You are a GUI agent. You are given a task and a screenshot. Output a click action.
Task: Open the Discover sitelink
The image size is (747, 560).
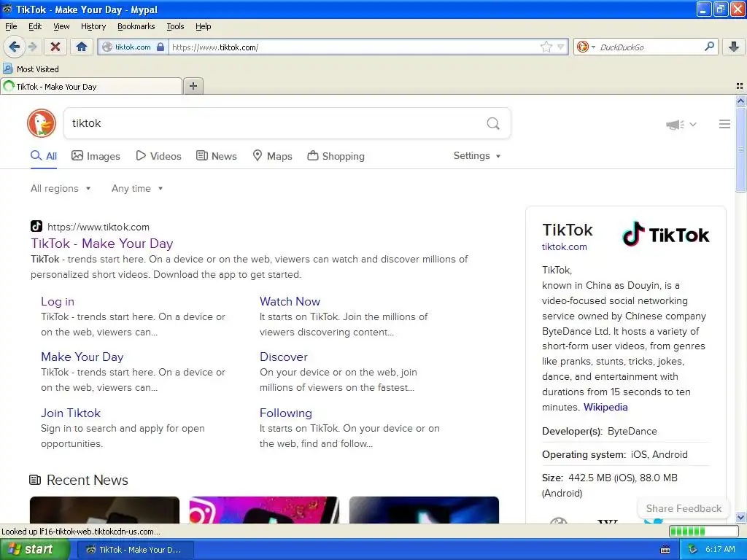coord(284,357)
